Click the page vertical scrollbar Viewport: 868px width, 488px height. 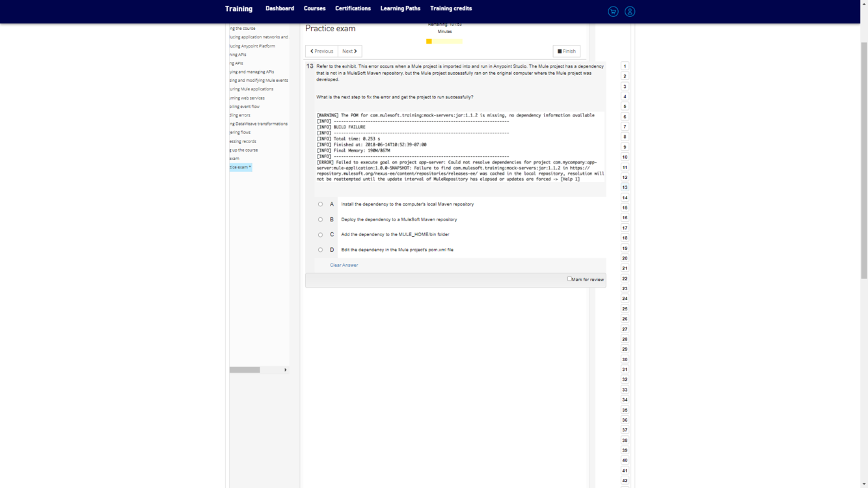coord(864,159)
